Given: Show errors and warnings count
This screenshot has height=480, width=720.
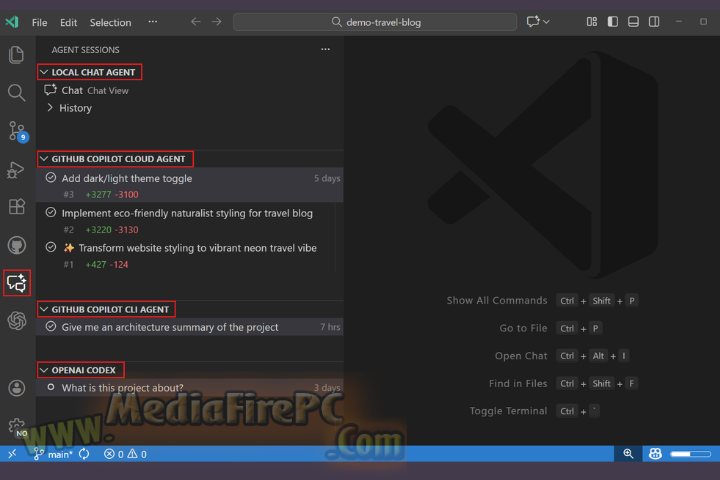Looking at the screenshot, I should 125,454.
